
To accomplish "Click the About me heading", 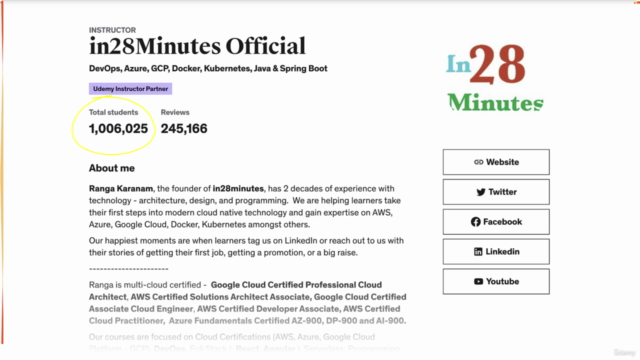I will (112, 168).
